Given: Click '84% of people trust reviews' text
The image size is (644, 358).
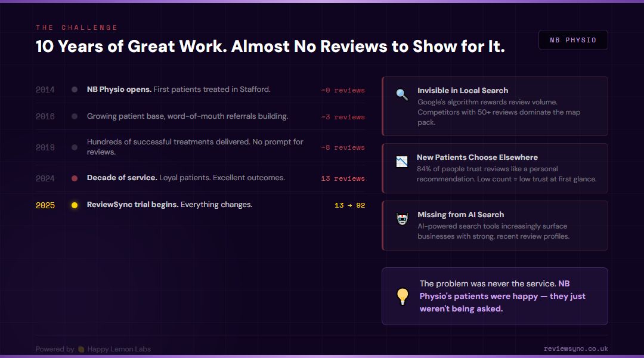Looking at the screenshot, I should 487,169.
